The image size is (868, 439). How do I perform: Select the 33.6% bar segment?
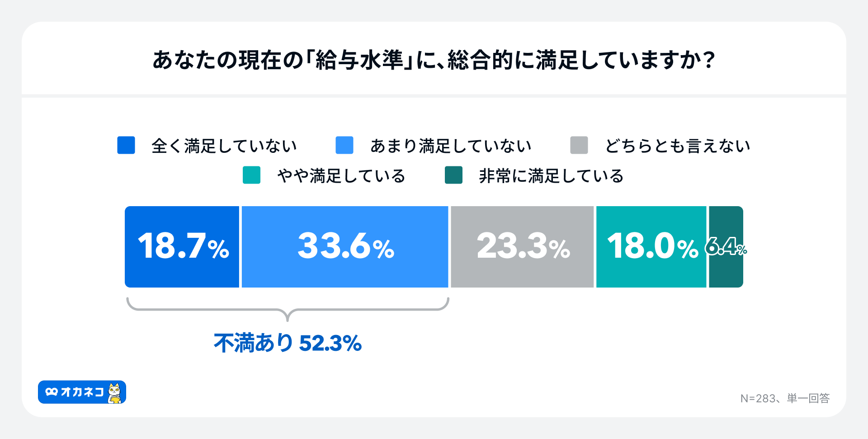(x=345, y=247)
